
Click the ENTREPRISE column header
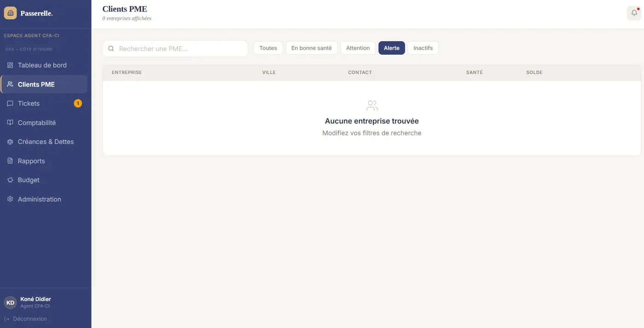point(126,73)
